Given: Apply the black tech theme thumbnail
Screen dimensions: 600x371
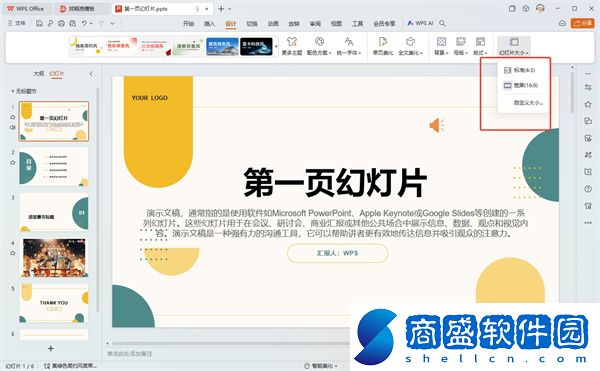Looking at the screenshot, I should 256,46.
